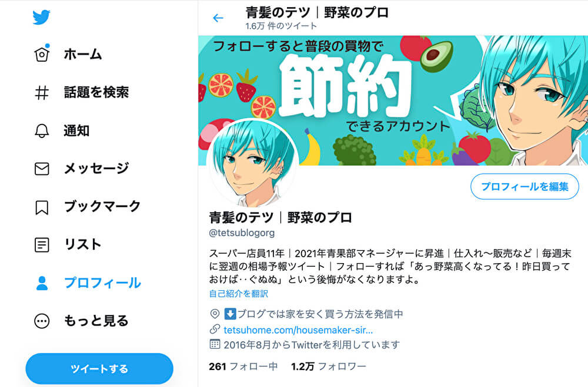The height and width of the screenshot is (387, 588).
Task: Select the メッセージ menu label
Action: coord(96,169)
